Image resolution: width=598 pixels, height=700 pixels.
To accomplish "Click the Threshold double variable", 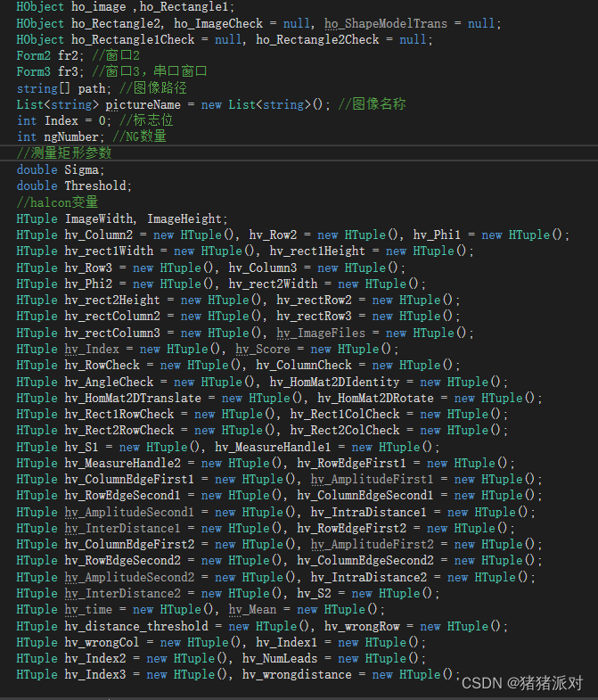I will (x=95, y=186).
